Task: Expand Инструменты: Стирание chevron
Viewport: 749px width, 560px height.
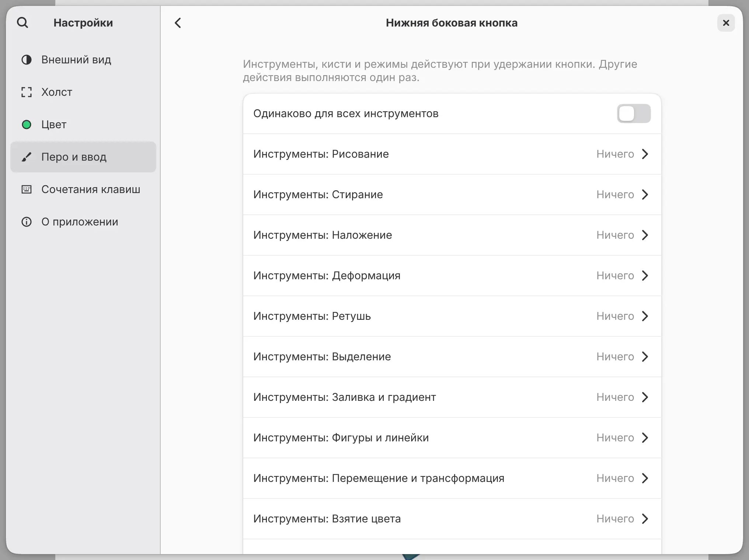Action: (x=645, y=195)
